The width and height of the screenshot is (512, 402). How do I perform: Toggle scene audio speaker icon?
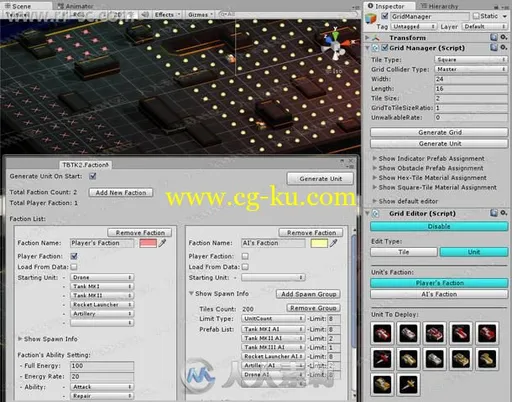pyautogui.click(x=145, y=15)
